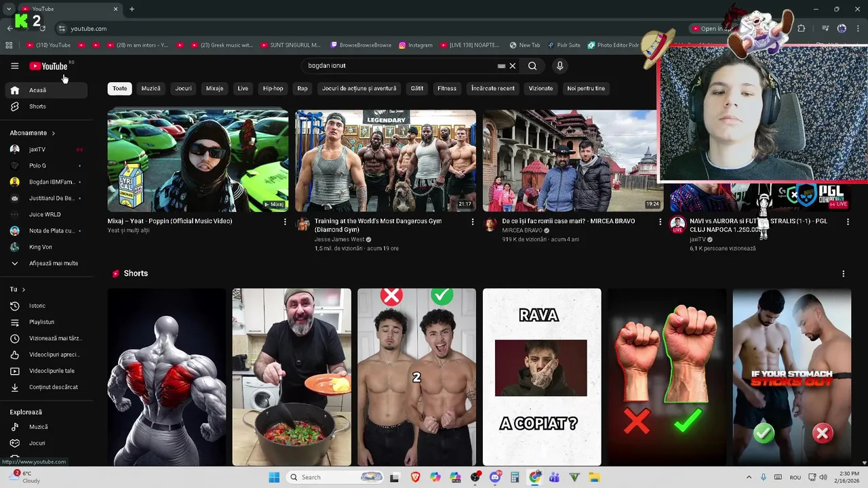The width and height of the screenshot is (868, 488).
Task: Open Jesse James West channel avatar
Action: click(303, 224)
